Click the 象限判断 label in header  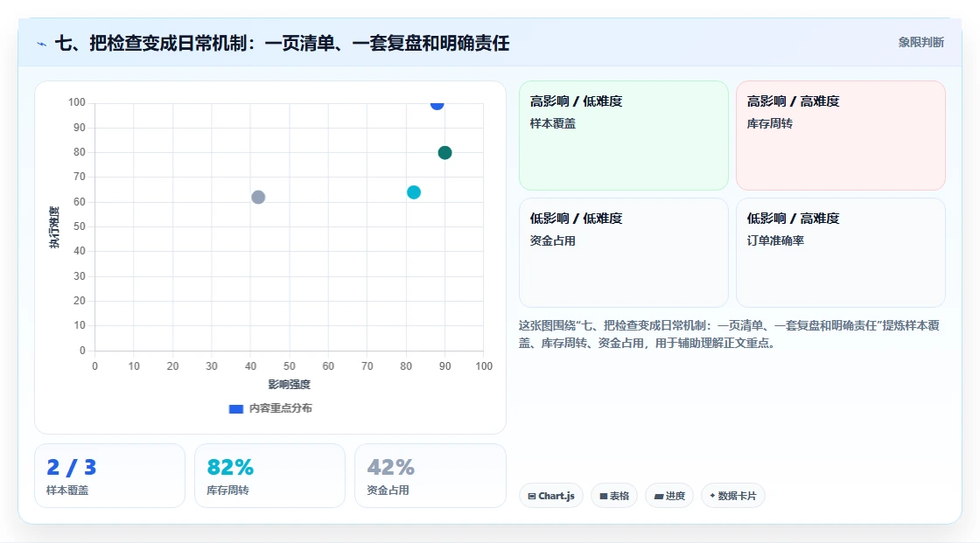(x=920, y=43)
